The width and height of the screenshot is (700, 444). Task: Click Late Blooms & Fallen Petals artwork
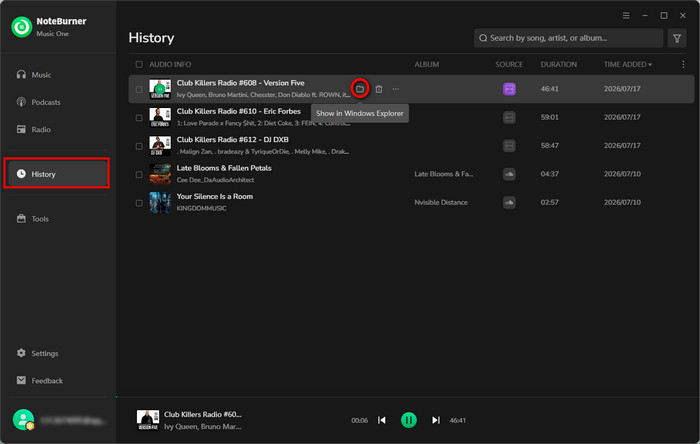coord(160,174)
